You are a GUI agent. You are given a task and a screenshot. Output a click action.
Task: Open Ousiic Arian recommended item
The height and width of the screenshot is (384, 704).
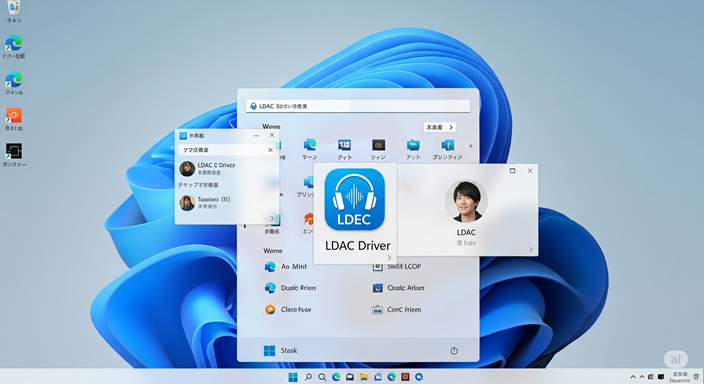(399, 288)
